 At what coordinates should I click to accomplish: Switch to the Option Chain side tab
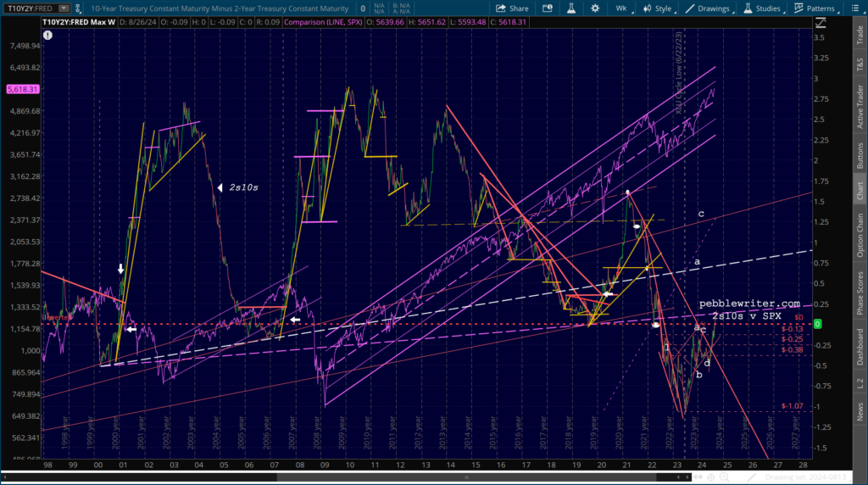(860, 235)
